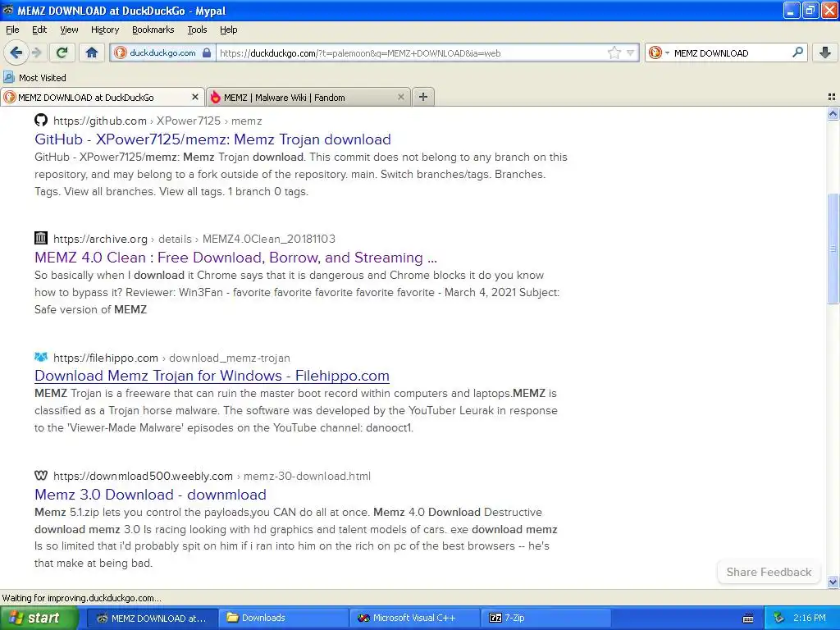This screenshot has height=630, width=840.
Task: Click the address bar URL field
Action: (411, 53)
